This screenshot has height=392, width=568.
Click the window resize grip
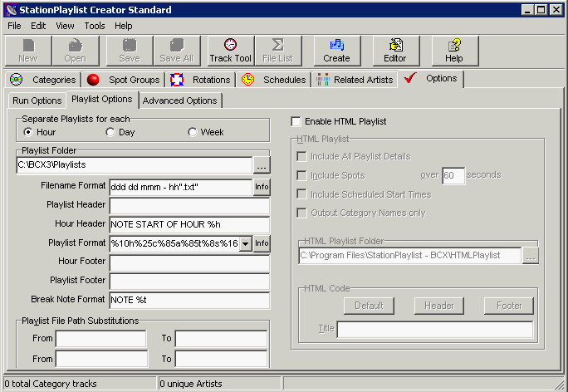[x=559, y=384]
